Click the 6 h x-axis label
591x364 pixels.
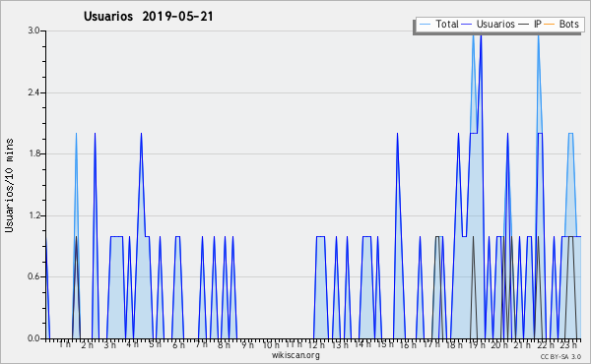coord(178,344)
